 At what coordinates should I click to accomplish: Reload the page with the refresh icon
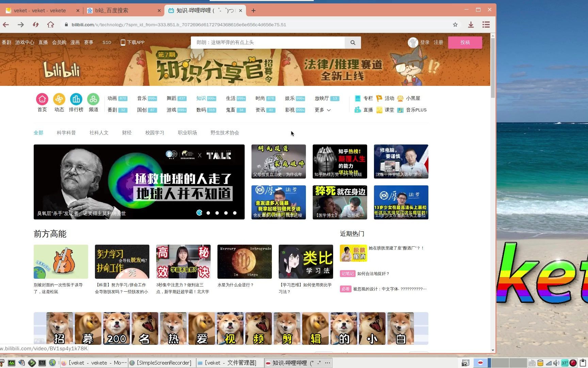[36, 25]
